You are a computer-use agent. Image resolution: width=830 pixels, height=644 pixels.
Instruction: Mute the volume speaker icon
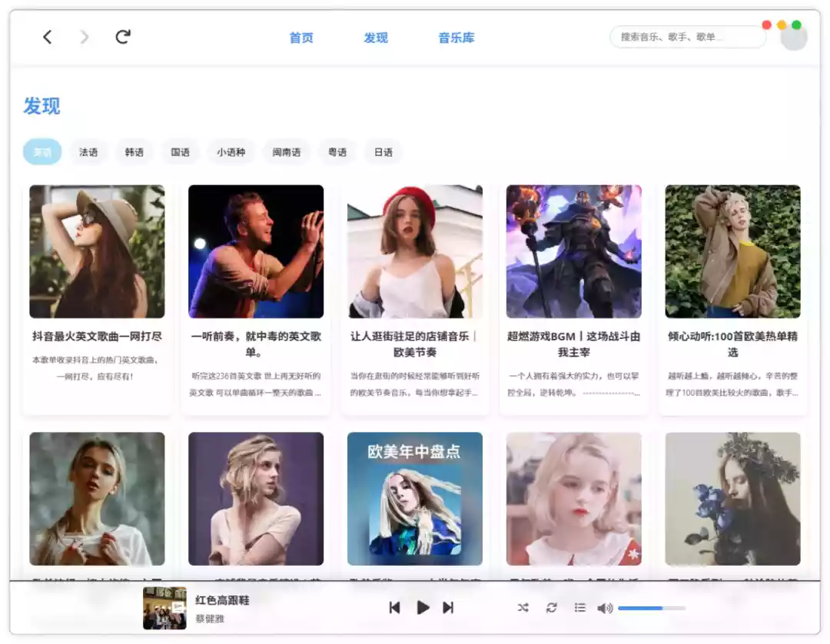coord(604,607)
